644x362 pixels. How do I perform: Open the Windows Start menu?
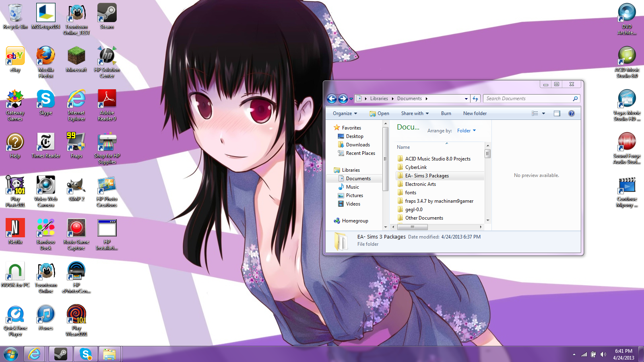(x=11, y=354)
